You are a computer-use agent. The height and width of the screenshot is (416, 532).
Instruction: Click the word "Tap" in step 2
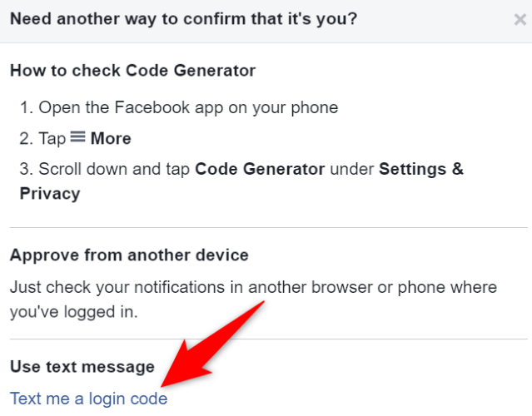tap(52, 139)
